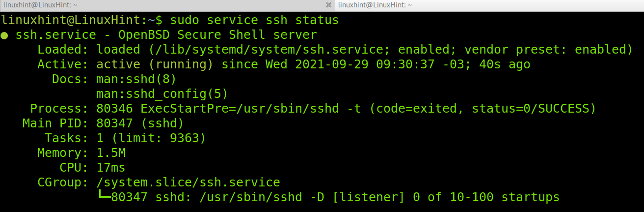The width and height of the screenshot is (644, 212).
Task: Click the tree branch symbol before 80347
Action: click(x=104, y=197)
